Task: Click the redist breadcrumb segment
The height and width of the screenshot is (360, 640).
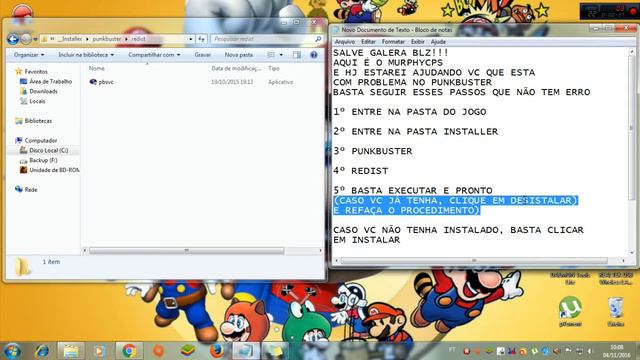Action: [138, 39]
